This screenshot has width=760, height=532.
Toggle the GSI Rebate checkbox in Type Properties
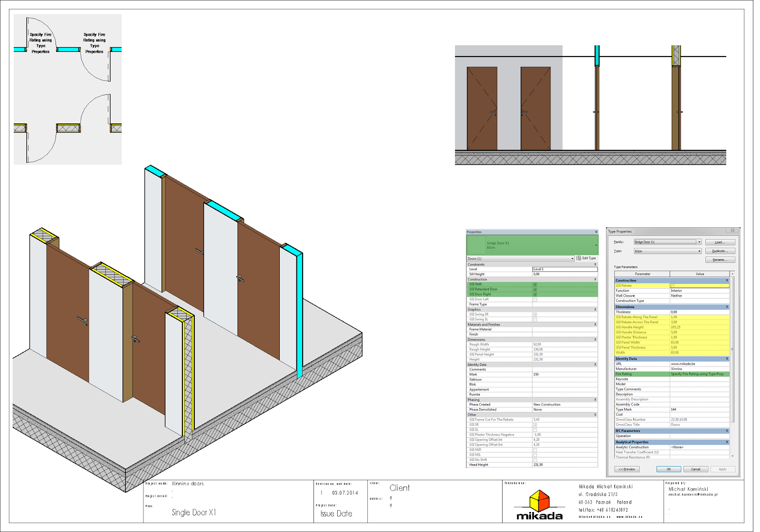point(673,285)
